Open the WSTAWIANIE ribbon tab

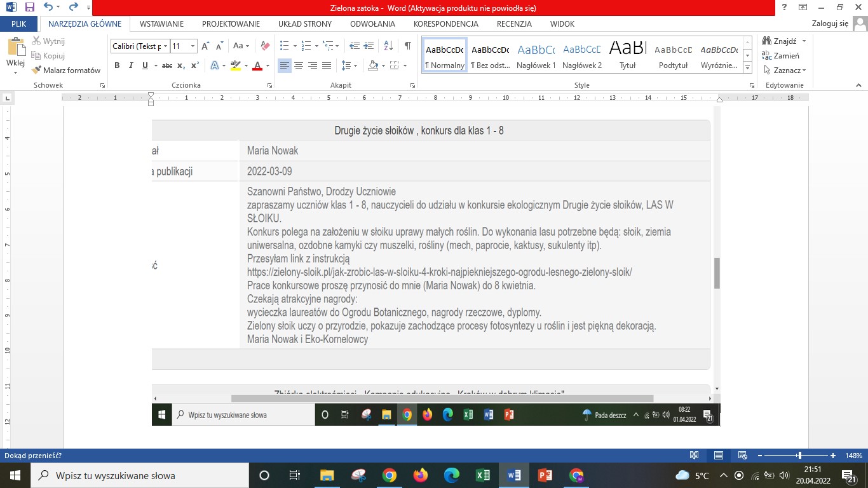[161, 24]
